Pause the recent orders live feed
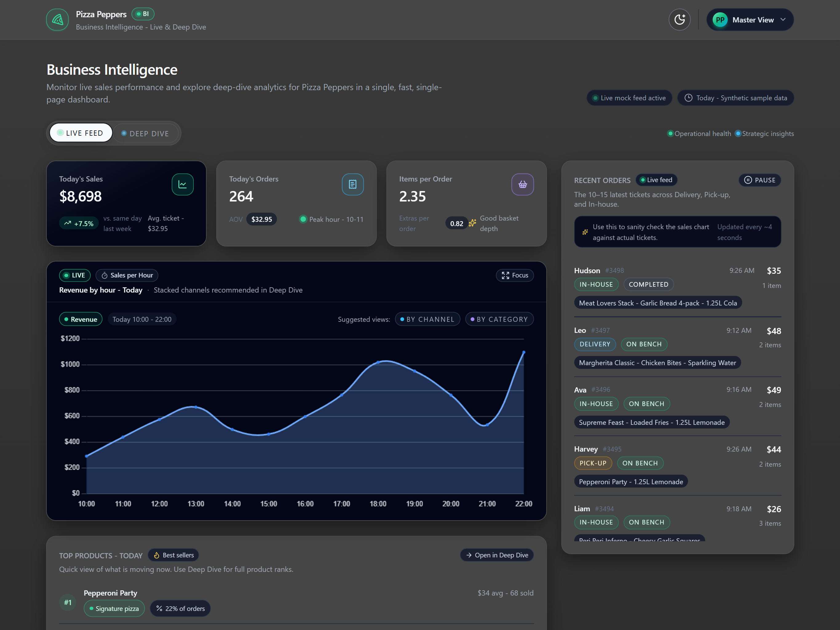The image size is (840, 630). click(x=759, y=180)
